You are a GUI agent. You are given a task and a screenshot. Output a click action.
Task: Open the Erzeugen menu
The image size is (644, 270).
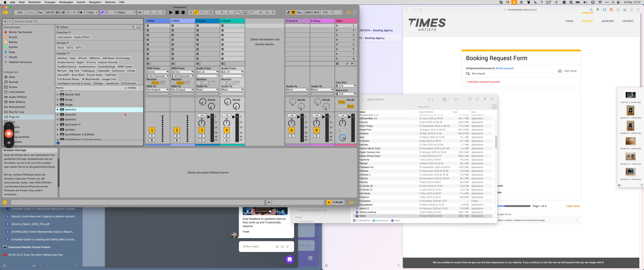click(x=50, y=2)
